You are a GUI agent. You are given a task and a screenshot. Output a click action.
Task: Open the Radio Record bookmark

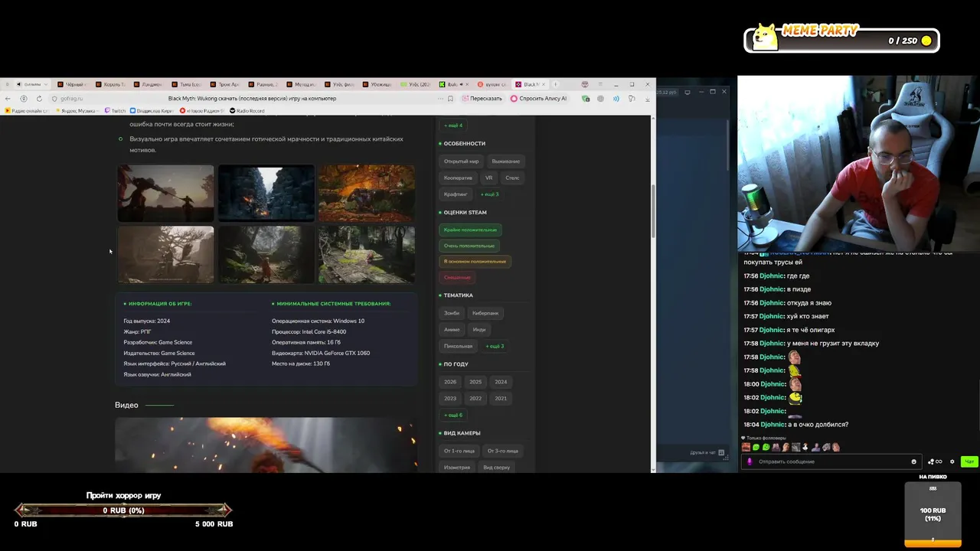coord(247,111)
